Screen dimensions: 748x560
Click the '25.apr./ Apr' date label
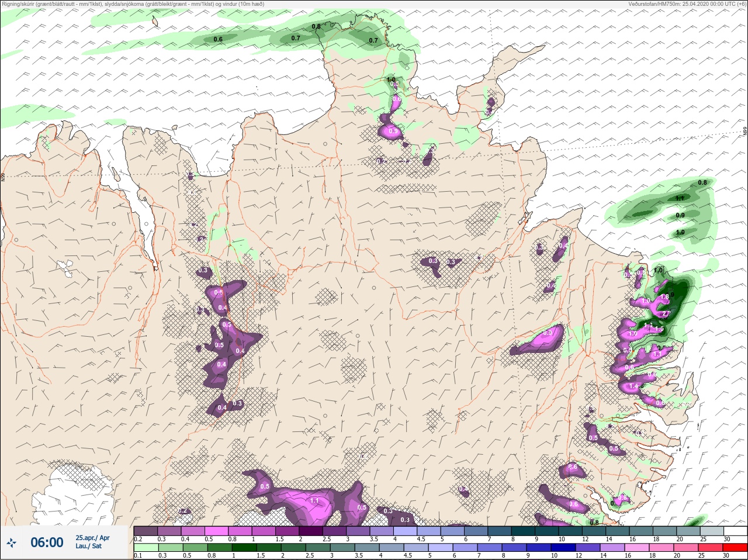[92, 538]
